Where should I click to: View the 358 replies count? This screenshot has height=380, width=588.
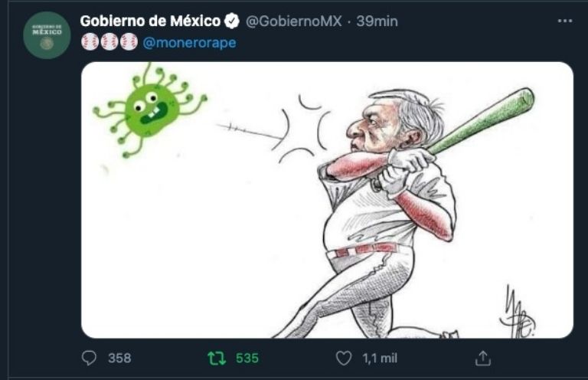119,359
